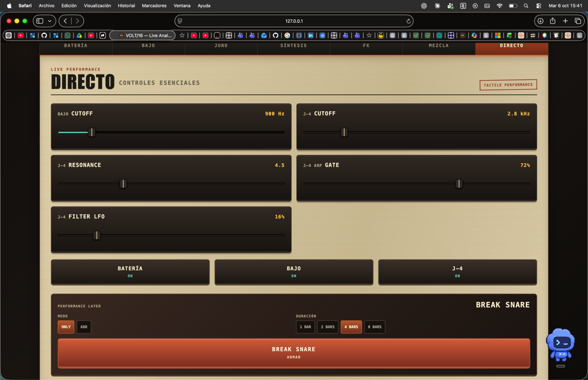The height and width of the screenshot is (380, 588).
Task: Select ADD performance mode
Action: point(84,327)
